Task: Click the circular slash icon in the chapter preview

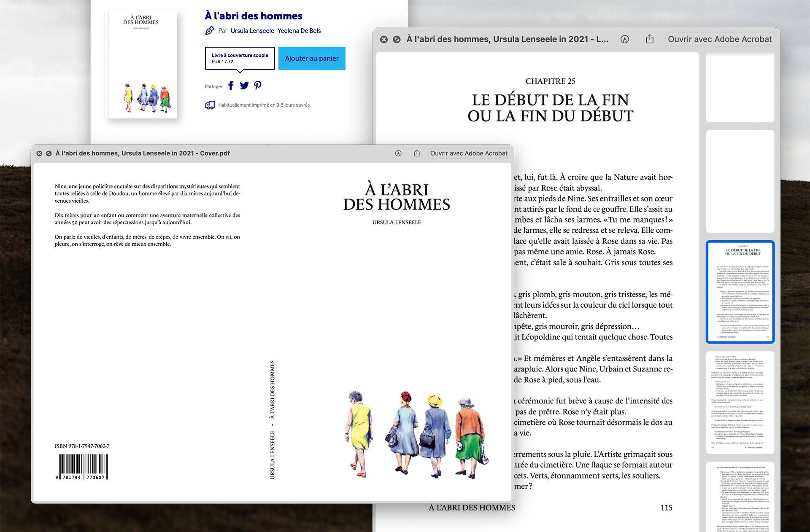Action: [397, 39]
